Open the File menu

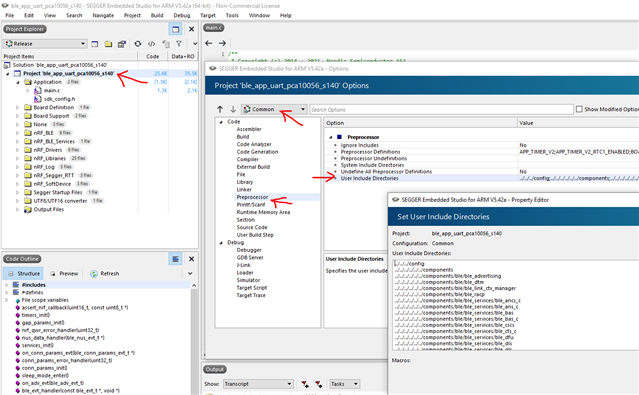tap(10, 15)
